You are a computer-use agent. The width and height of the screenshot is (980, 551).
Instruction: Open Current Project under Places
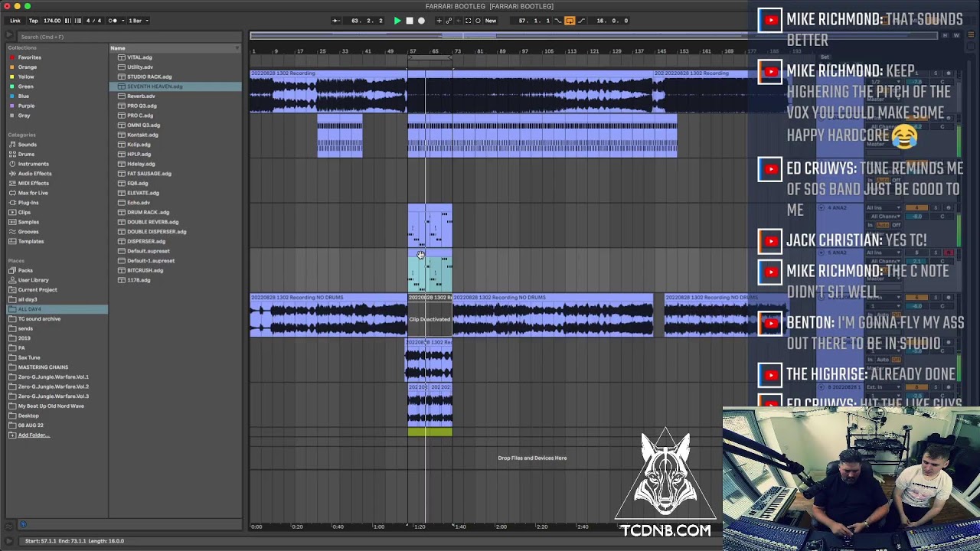pyautogui.click(x=38, y=290)
